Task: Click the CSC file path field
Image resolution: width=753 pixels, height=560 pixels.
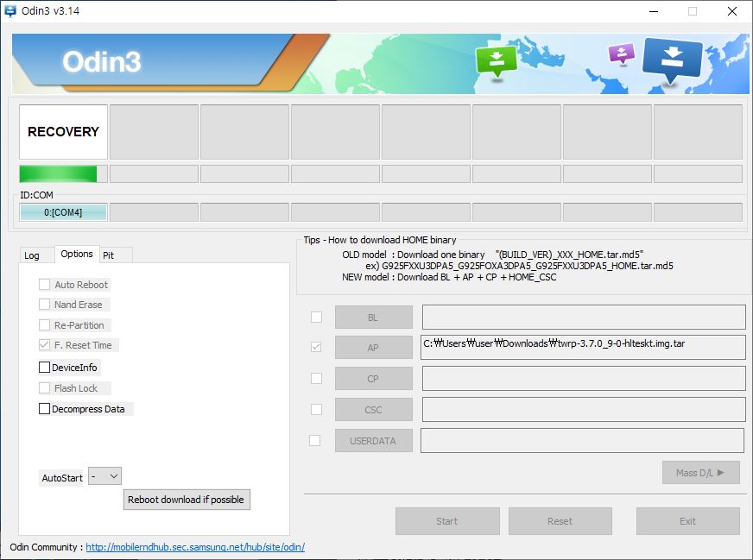Action: click(x=584, y=409)
